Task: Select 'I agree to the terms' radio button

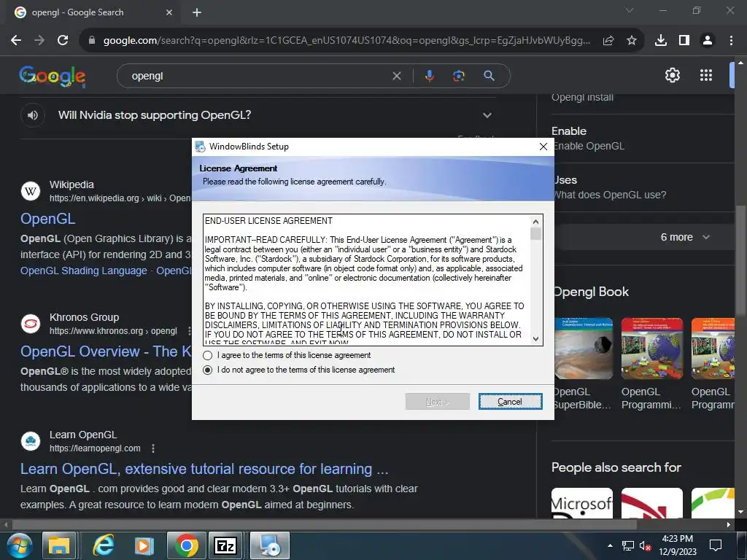Action: pos(207,355)
